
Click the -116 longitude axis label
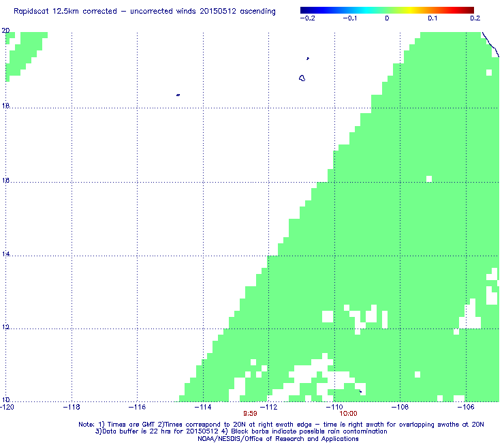137,407
